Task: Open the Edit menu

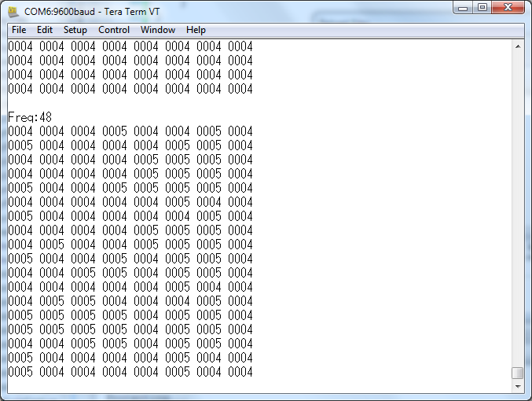Action: (x=45, y=30)
